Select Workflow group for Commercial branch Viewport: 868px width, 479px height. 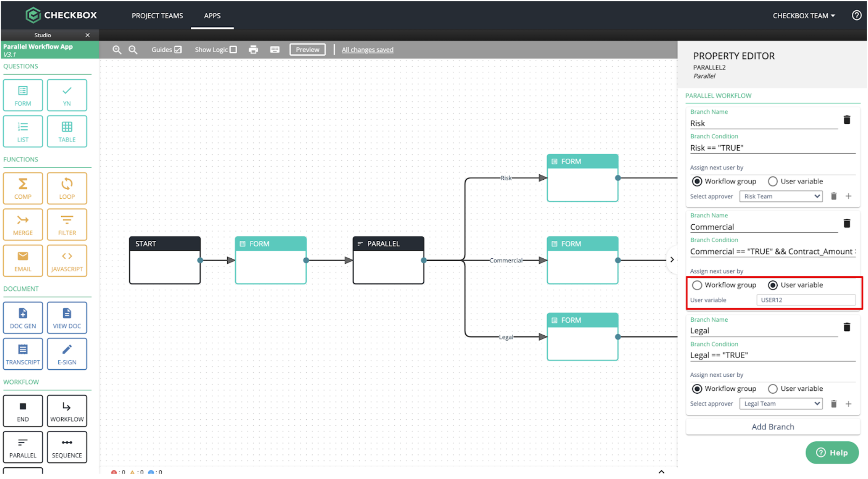point(697,285)
